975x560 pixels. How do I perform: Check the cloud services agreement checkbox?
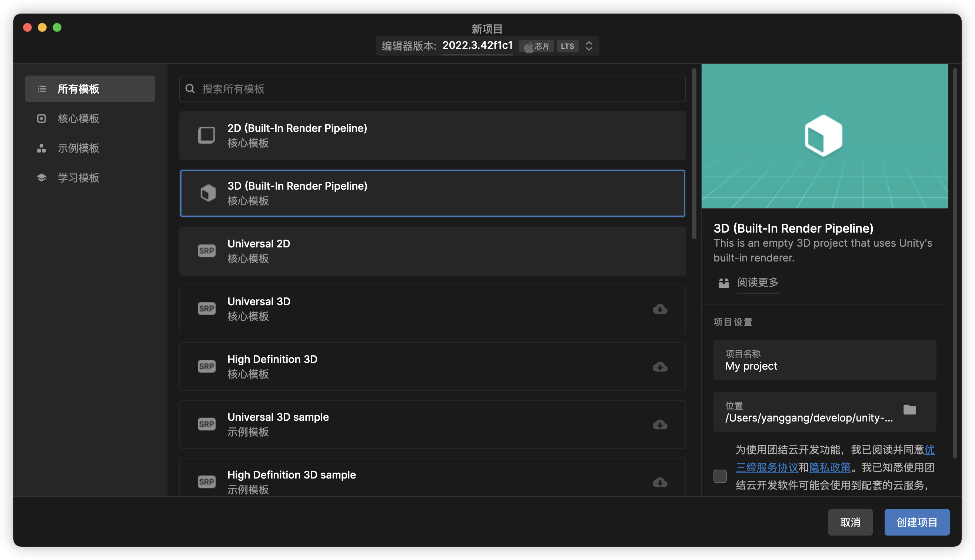pos(720,476)
